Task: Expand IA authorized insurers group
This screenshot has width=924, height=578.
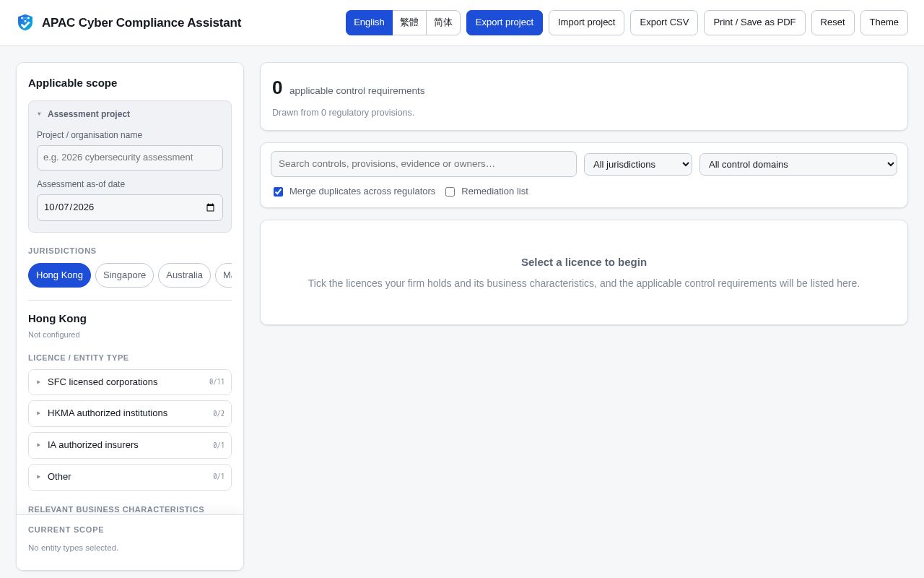Action: pyautogui.click(x=130, y=445)
